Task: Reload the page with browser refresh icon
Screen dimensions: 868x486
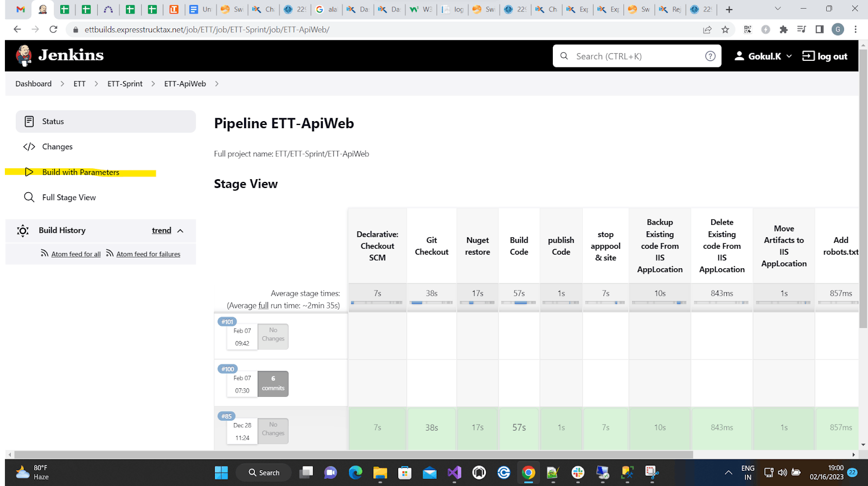Action: pos(53,29)
